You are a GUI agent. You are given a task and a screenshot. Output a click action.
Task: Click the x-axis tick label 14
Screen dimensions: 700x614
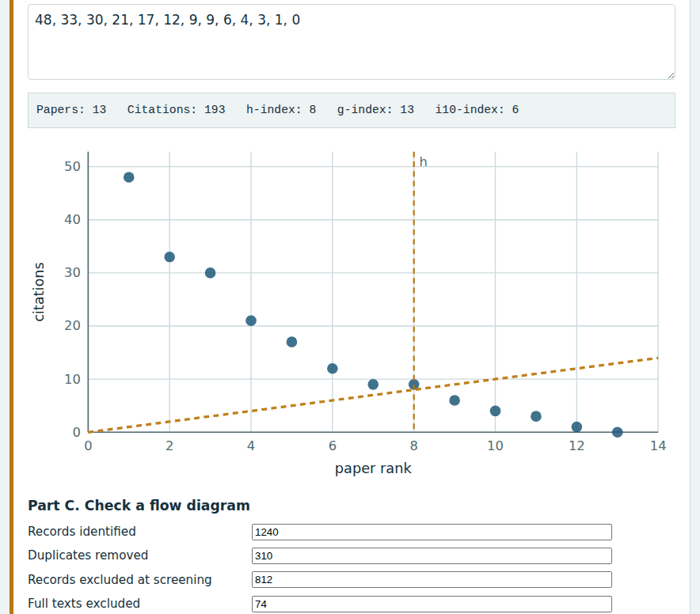click(x=658, y=445)
